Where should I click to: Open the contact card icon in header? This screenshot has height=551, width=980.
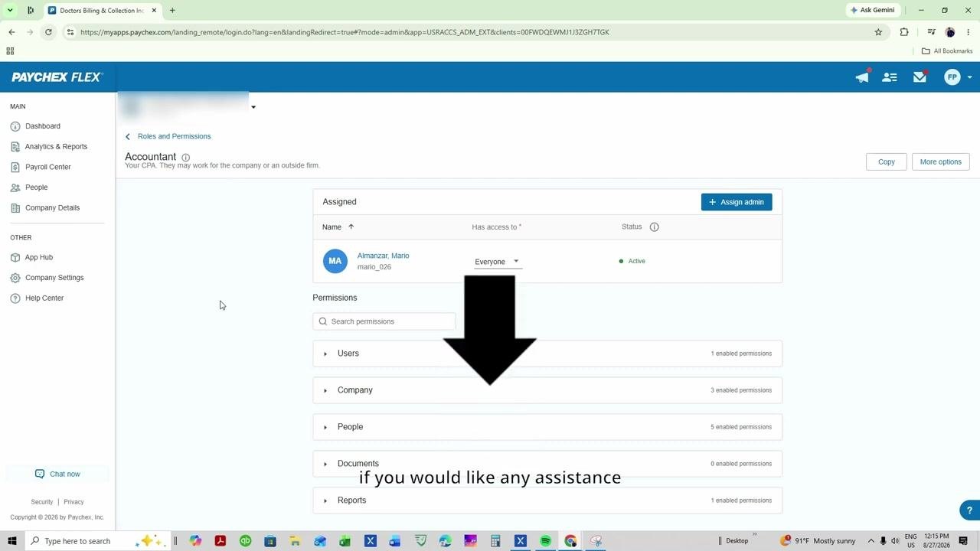coord(890,77)
